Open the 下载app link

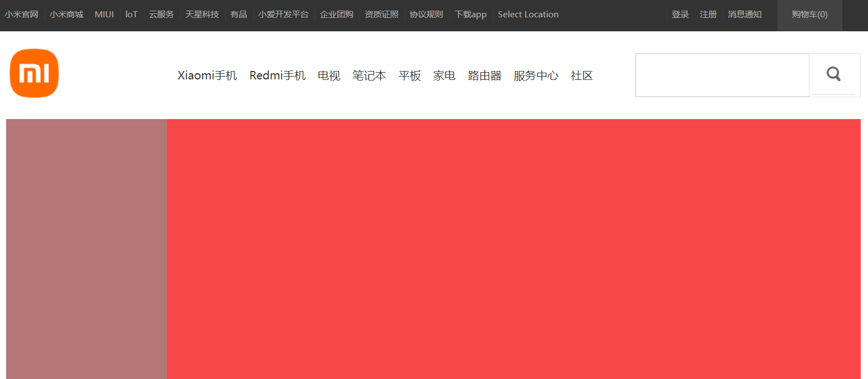pos(470,15)
